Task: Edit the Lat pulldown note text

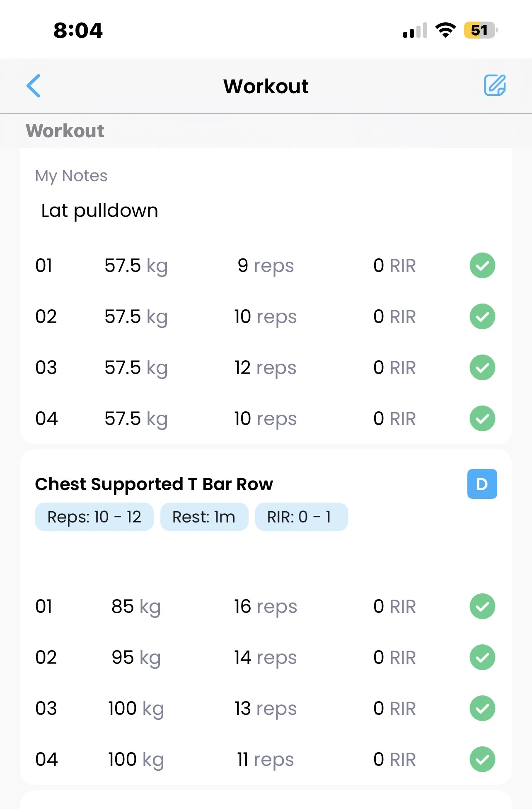Action: click(100, 211)
